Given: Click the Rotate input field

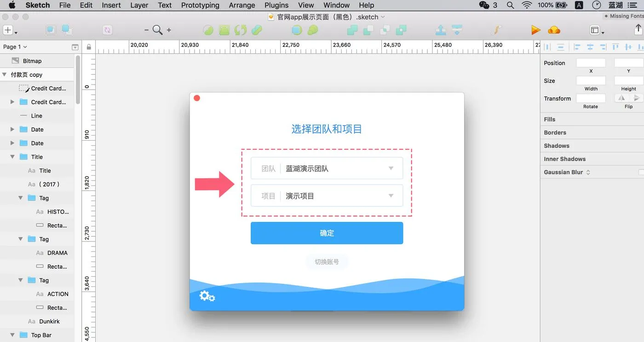Looking at the screenshot, I should 591,98.
